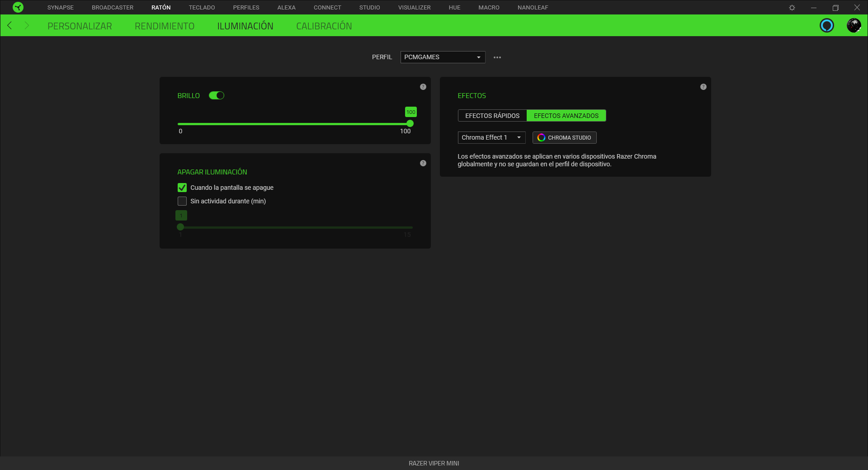
Task: Open the PERFILES tab
Action: (246, 8)
